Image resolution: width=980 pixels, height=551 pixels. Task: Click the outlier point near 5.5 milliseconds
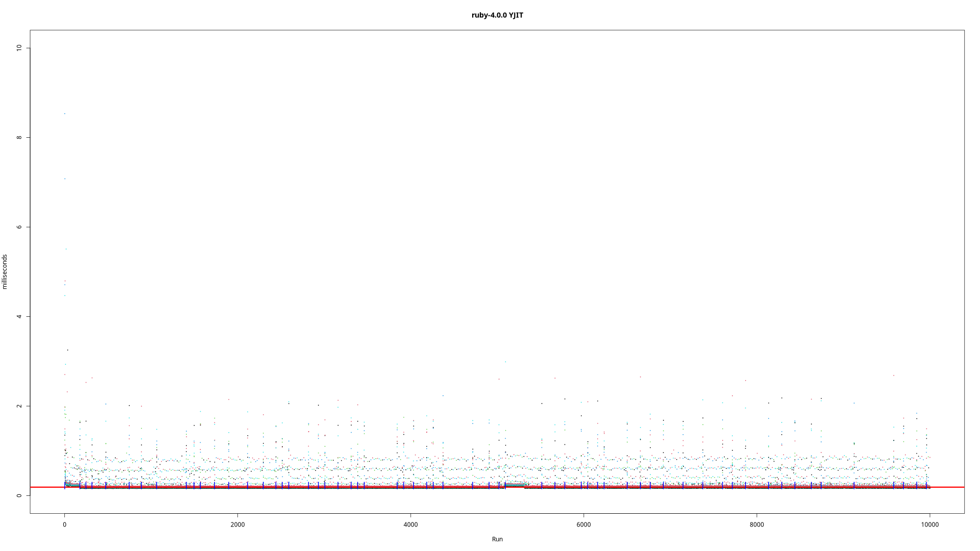click(66, 249)
